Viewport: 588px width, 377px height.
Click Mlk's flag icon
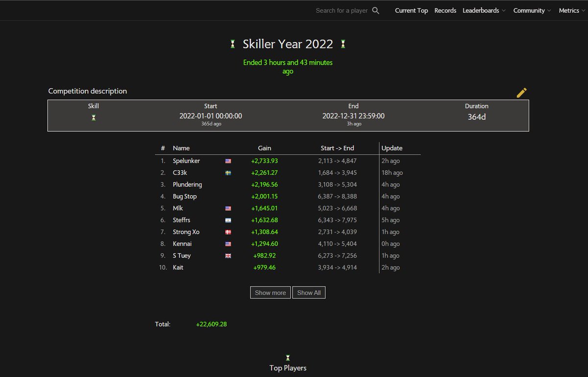(228, 209)
